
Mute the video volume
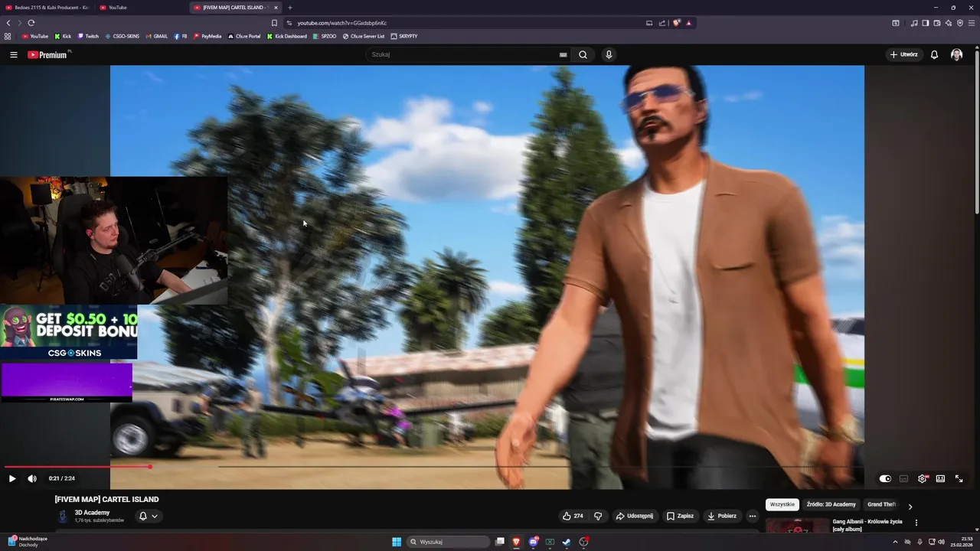[32, 478]
